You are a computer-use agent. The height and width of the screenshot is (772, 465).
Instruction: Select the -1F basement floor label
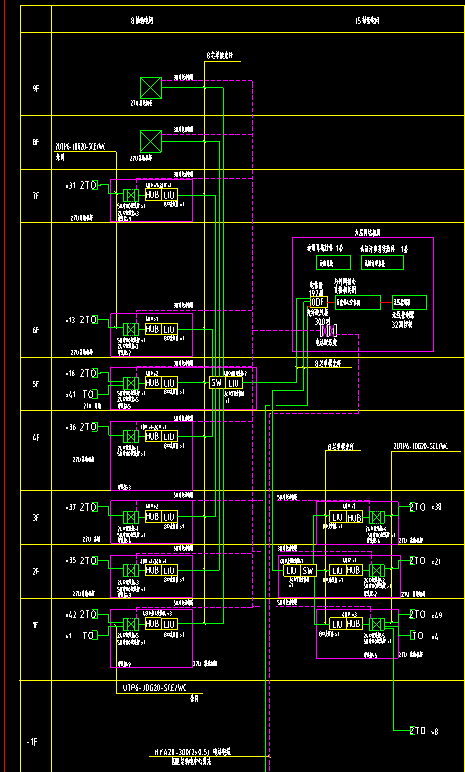point(32,742)
